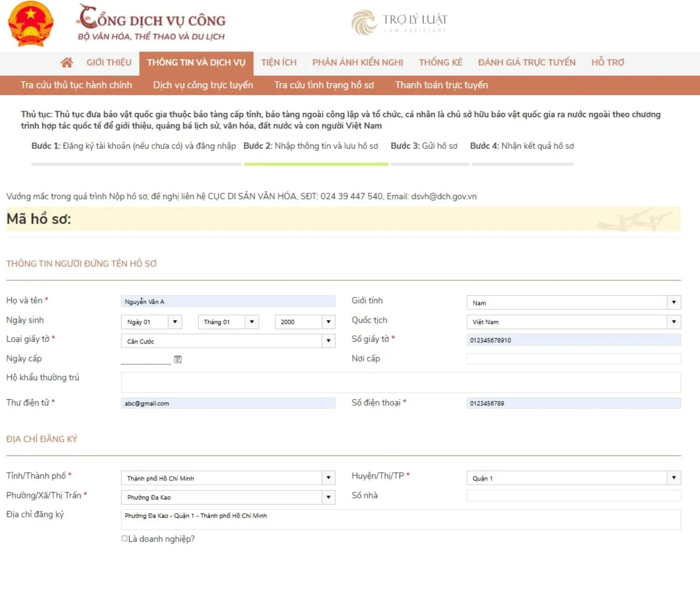Switch to the GIỚI THIỆU tab
The height and width of the screenshot is (591, 700).
pyautogui.click(x=109, y=62)
